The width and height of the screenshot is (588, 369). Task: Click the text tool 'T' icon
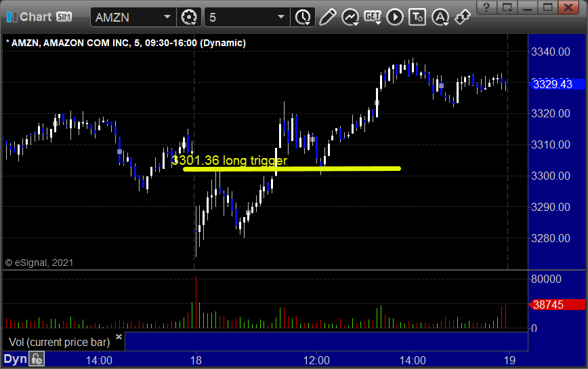(417, 17)
